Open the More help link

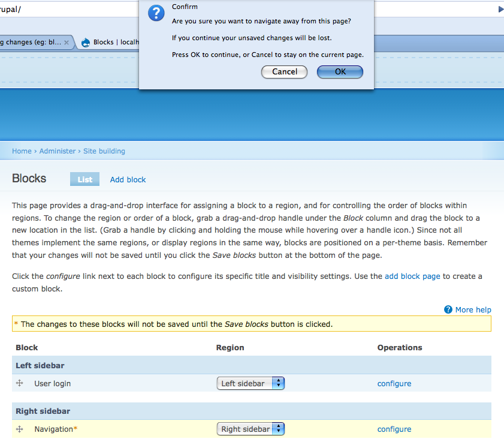[x=473, y=309]
